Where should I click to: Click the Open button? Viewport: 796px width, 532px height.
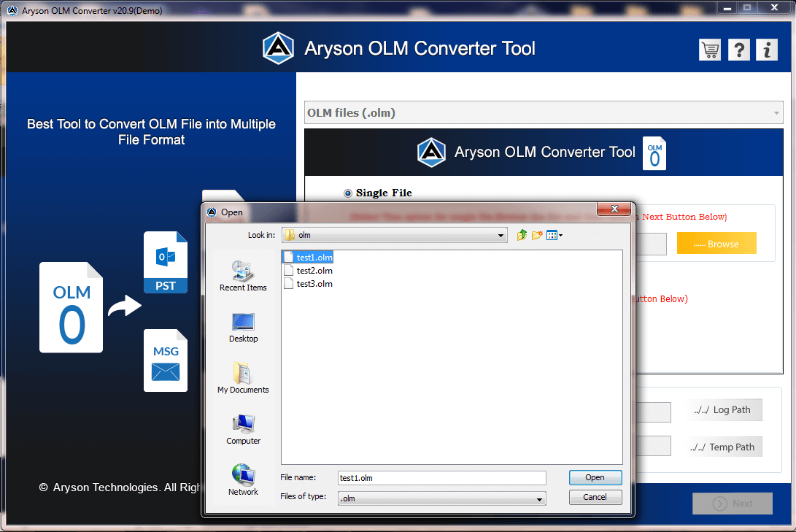point(595,477)
